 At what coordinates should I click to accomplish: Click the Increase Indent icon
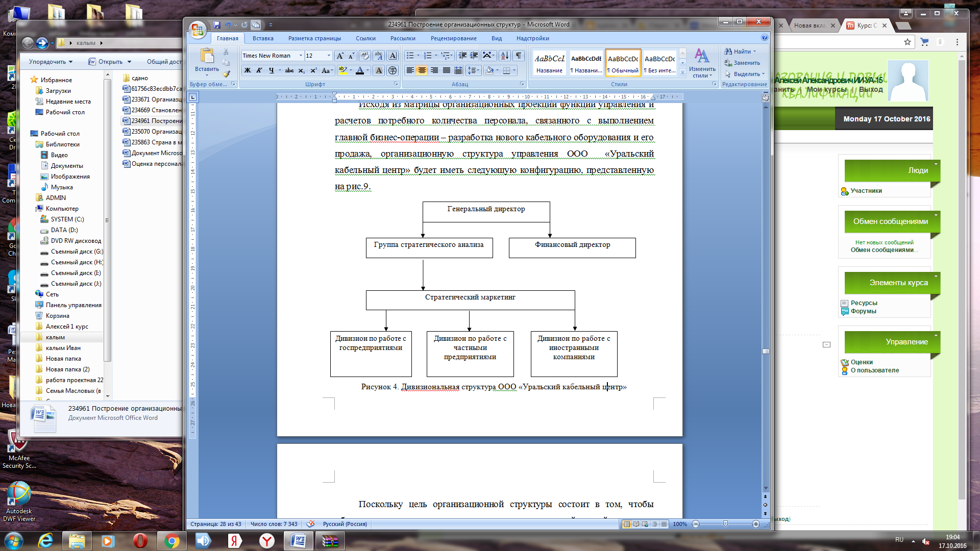[x=474, y=56]
